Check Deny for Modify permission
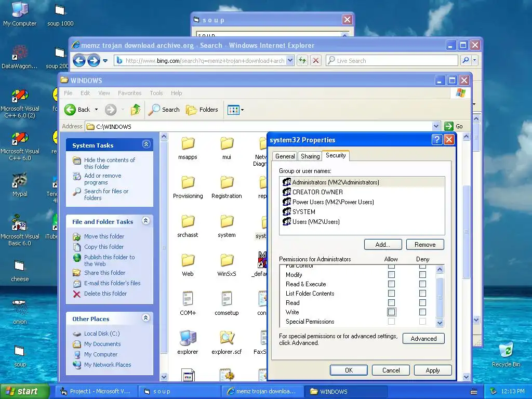Image resolution: width=532 pixels, height=399 pixels. click(x=422, y=274)
